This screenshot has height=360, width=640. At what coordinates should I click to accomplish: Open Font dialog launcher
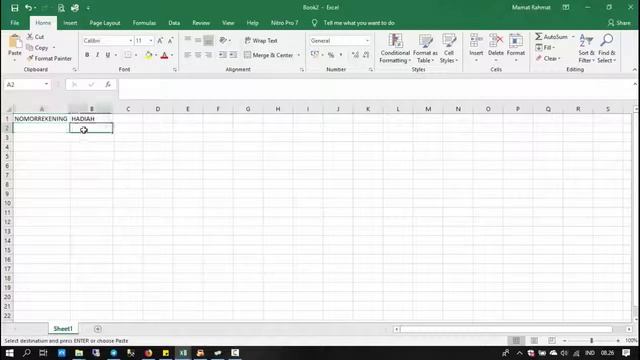[x=175, y=70]
